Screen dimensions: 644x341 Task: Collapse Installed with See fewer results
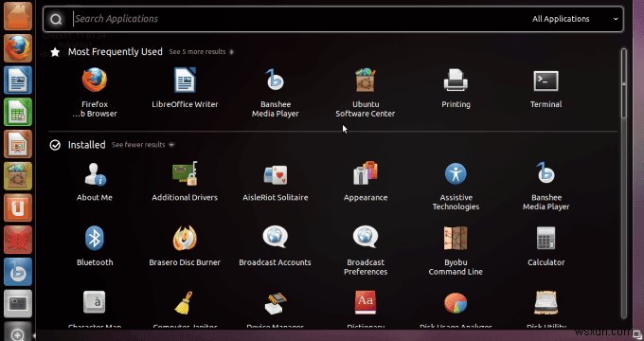[x=143, y=145]
